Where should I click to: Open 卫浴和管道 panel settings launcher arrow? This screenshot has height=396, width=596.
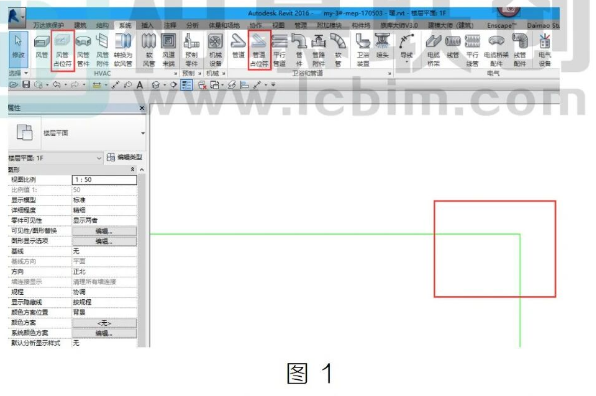pos(390,73)
